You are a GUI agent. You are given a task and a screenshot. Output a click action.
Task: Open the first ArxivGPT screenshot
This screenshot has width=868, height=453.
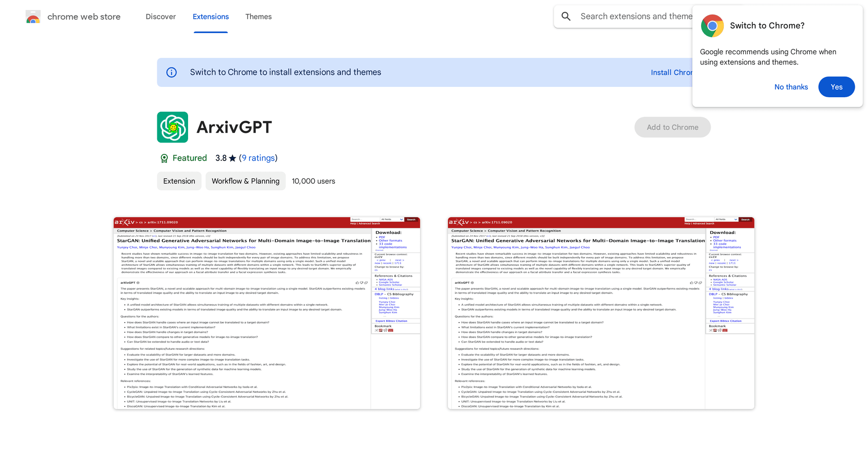pos(267,313)
